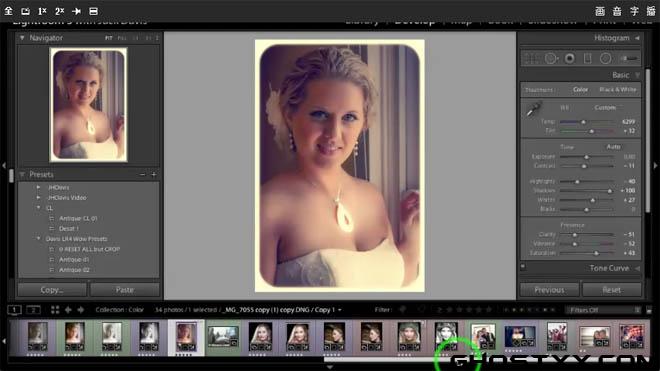Image resolution: width=660 pixels, height=371 pixels.
Task: Select the Red Eye Correction tool
Action: pos(570,59)
